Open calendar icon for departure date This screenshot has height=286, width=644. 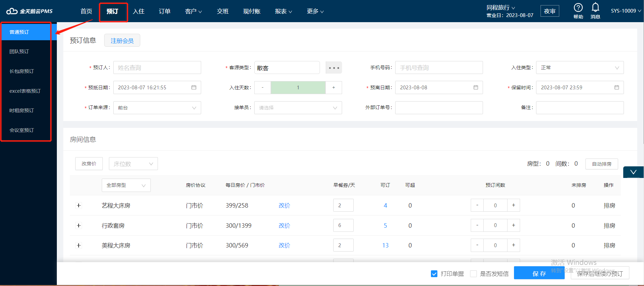(476, 88)
